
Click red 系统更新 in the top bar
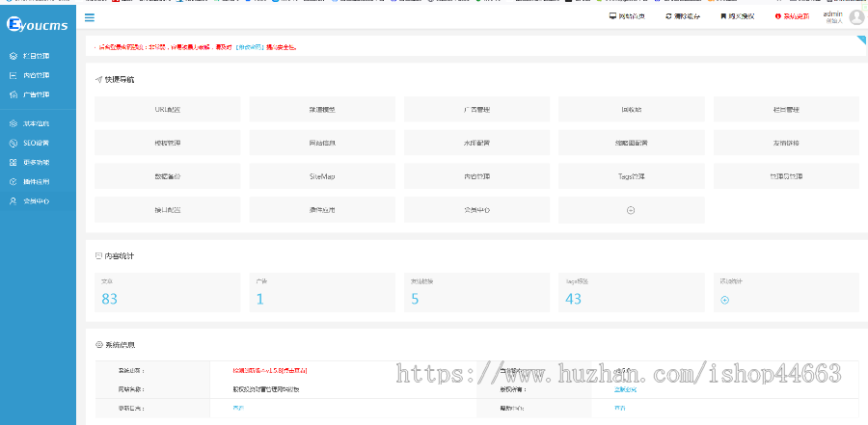coord(792,16)
